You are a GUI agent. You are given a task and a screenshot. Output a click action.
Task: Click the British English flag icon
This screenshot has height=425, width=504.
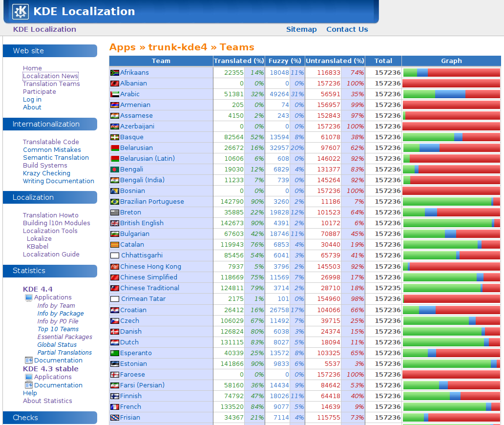tap(115, 223)
